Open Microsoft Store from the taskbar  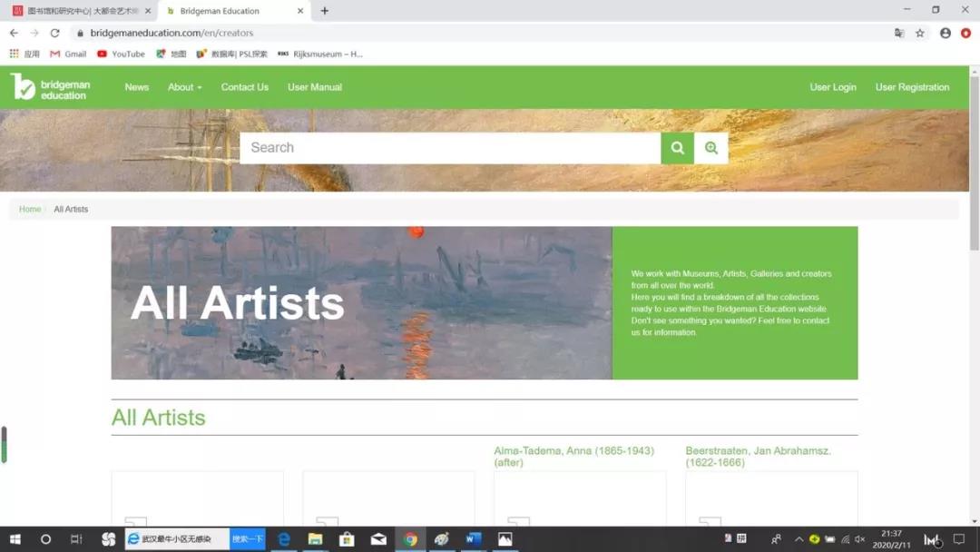tap(346, 539)
